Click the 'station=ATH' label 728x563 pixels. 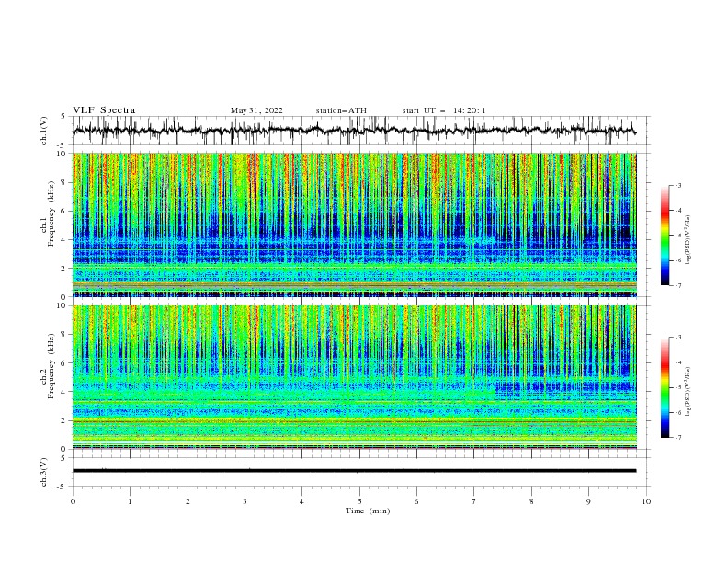click(x=341, y=110)
